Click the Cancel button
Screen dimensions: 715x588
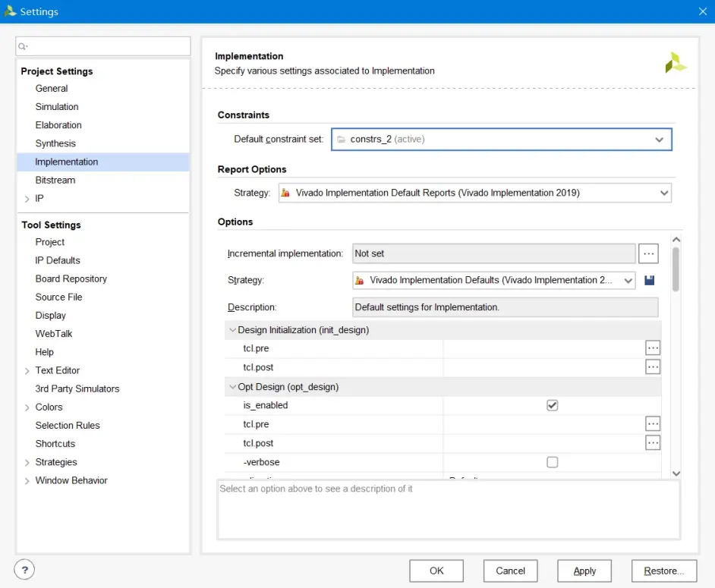pyautogui.click(x=510, y=571)
